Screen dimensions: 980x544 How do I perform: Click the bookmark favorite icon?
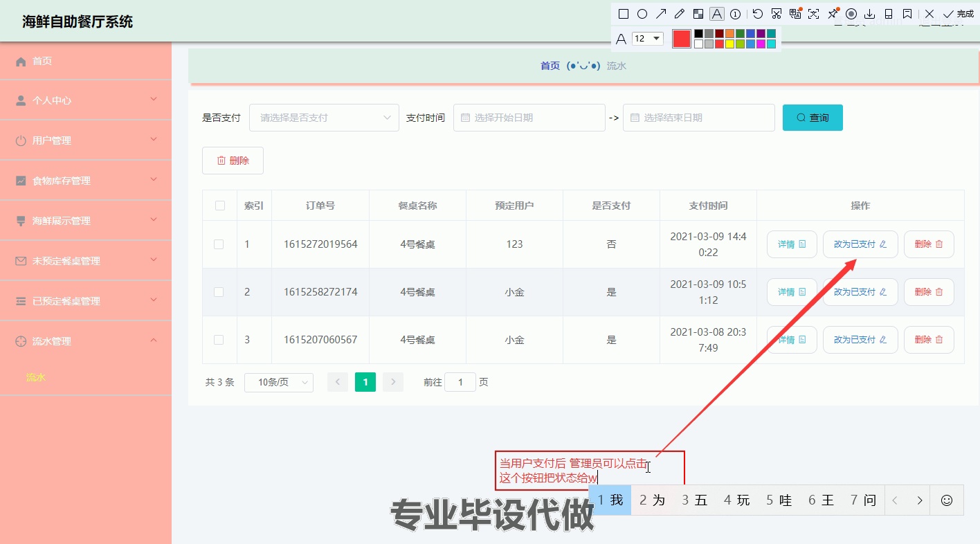(907, 14)
